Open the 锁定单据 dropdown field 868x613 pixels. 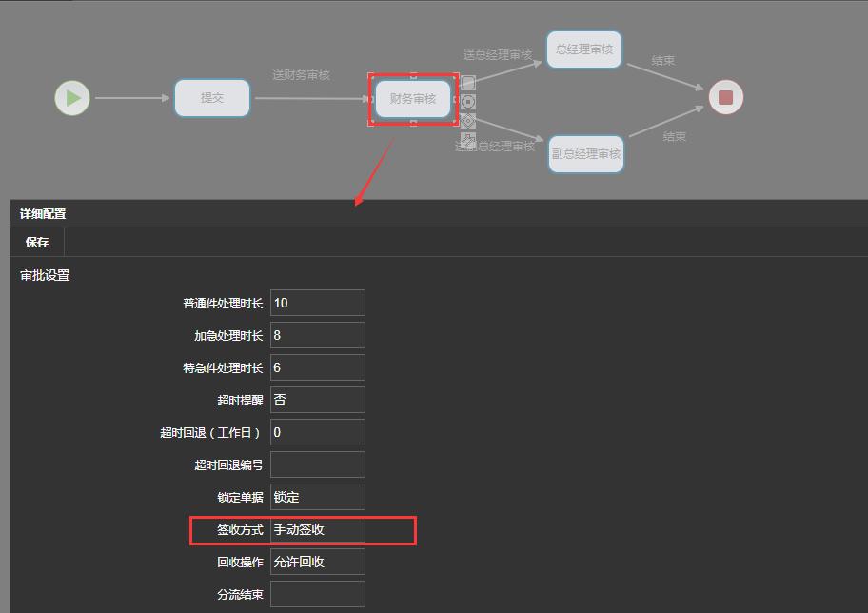[317, 497]
